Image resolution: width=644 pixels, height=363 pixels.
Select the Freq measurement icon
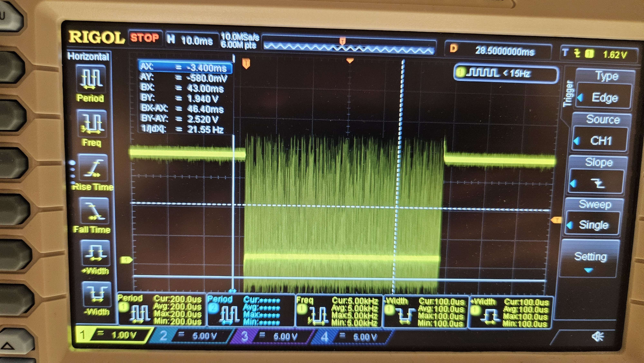(92, 123)
